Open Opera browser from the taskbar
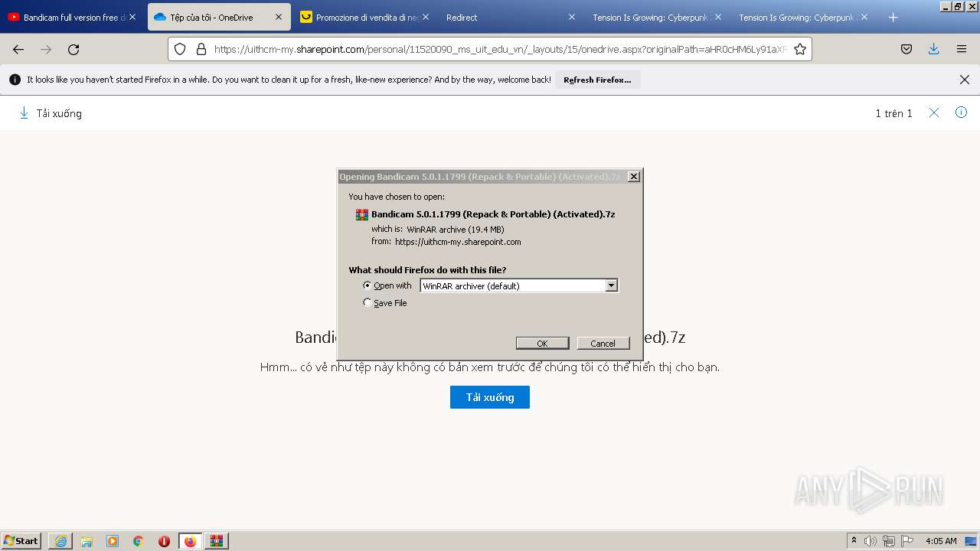Viewport: 980px width, 551px height. coord(164,541)
